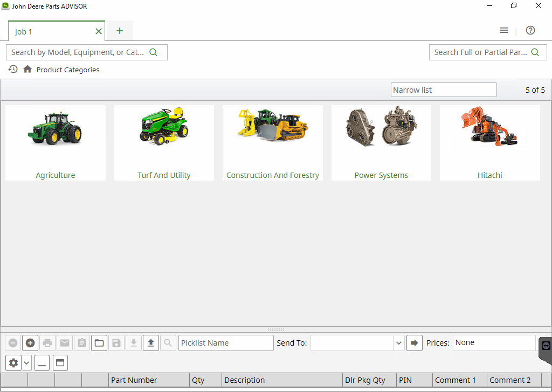This screenshot has width=552, height=392.
Task: Click the Send To arrow button
Action: tap(414, 343)
